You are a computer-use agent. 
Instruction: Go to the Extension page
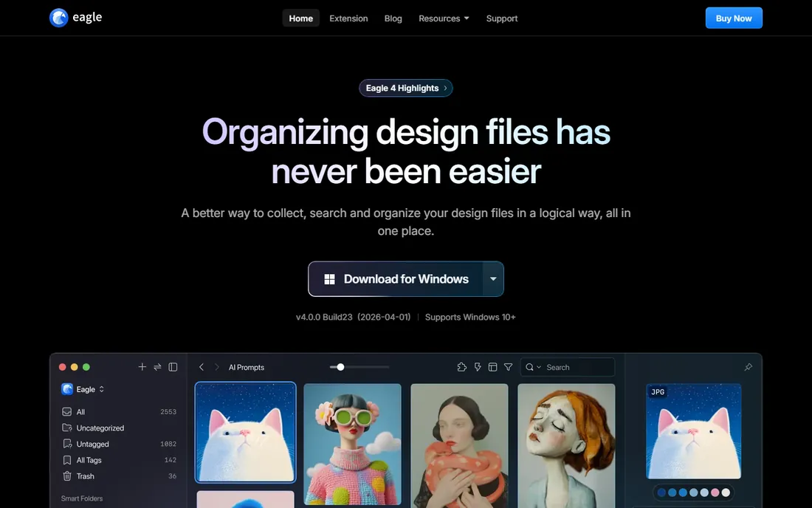[348, 18]
